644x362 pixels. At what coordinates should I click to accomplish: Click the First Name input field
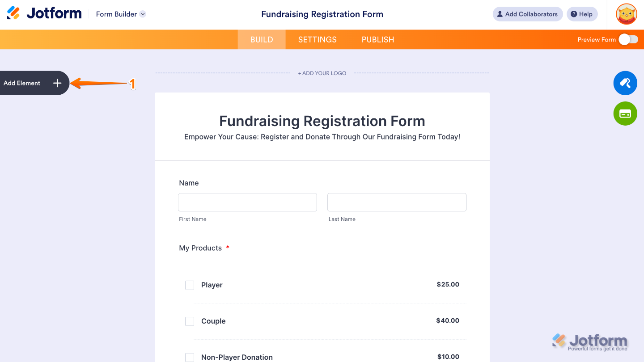pos(247,202)
